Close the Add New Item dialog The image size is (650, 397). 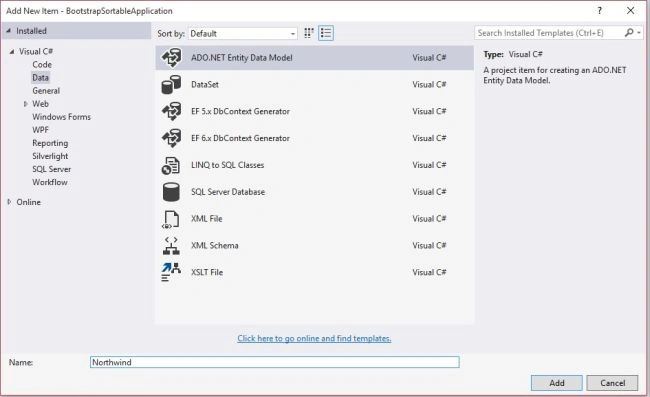pos(631,11)
